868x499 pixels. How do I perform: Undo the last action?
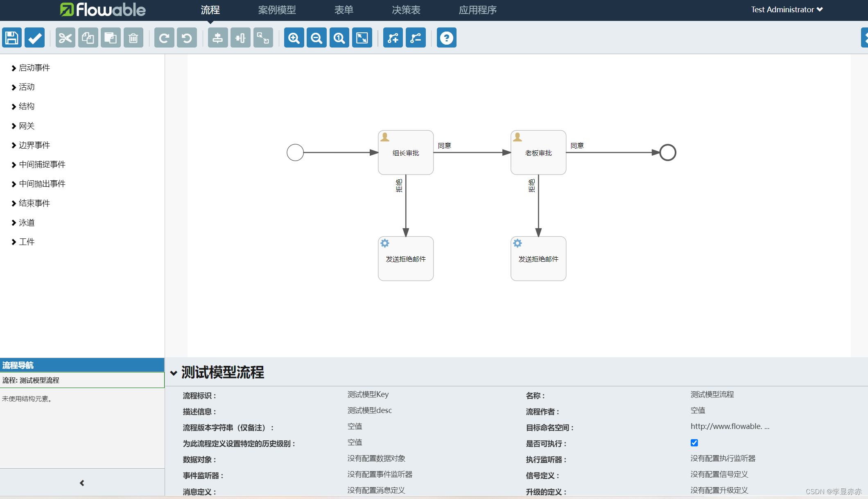tap(187, 37)
